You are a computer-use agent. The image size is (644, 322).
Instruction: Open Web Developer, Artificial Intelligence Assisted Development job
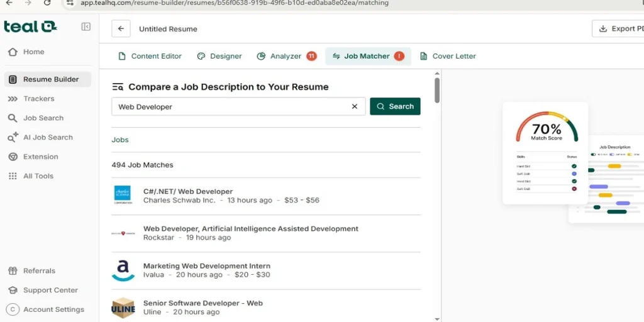[x=266, y=233]
